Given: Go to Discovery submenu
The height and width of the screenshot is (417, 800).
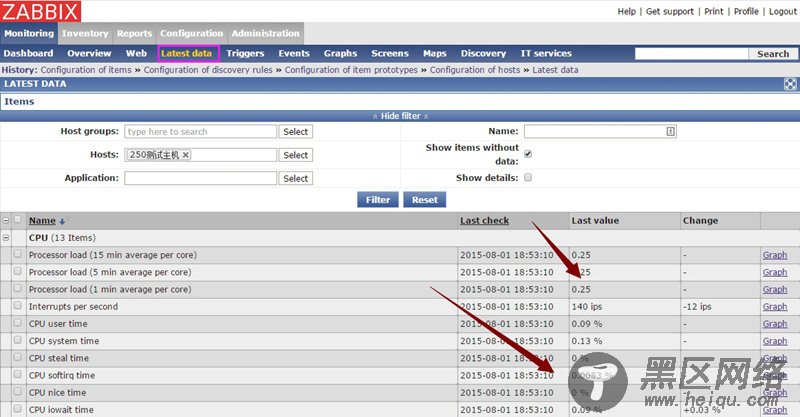Looking at the screenshot, I should tap(483, 53).
